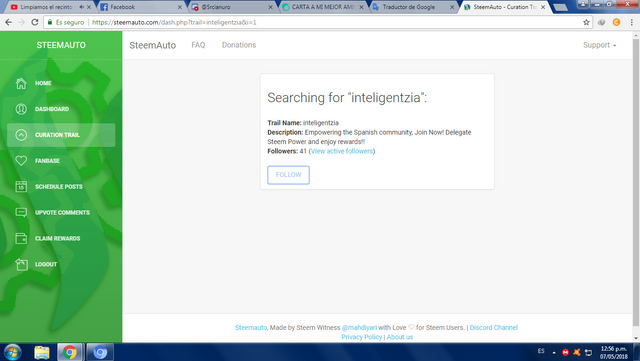
Task: Switch to CARTA A MI MEJOR AMI tab
Action: coord(320,7)
